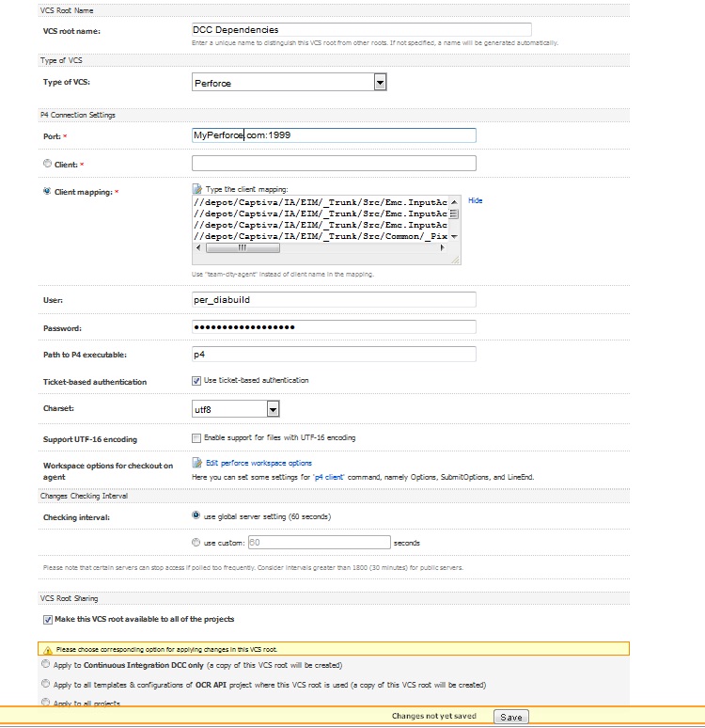Click the Password field
Screen dimensions: 705x728
334,327
